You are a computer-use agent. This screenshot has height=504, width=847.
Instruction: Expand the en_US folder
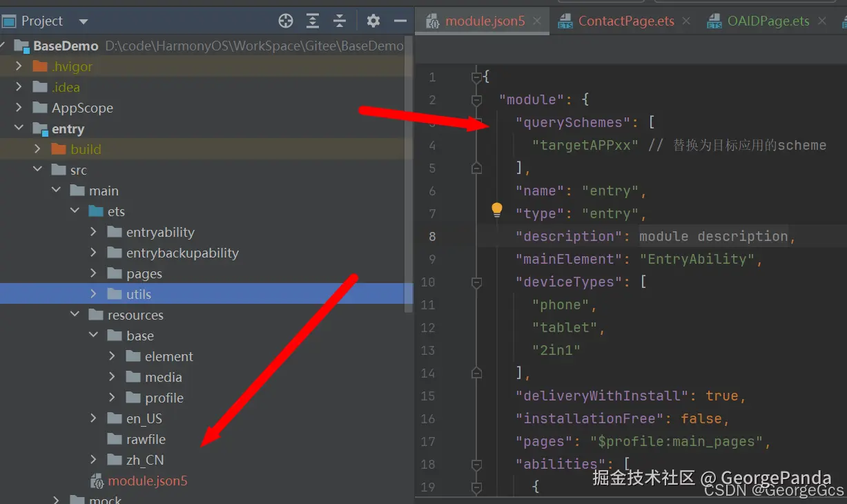[x=94, y=418]
